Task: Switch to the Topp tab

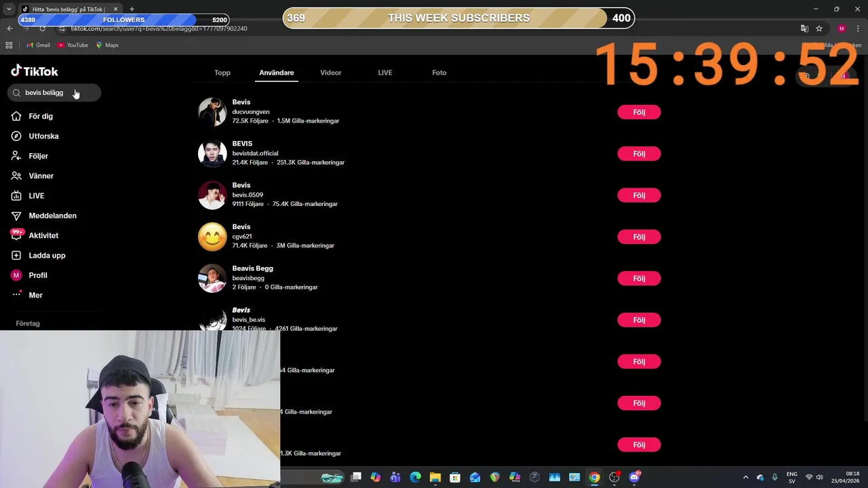Action: click(x=222, y=73)
